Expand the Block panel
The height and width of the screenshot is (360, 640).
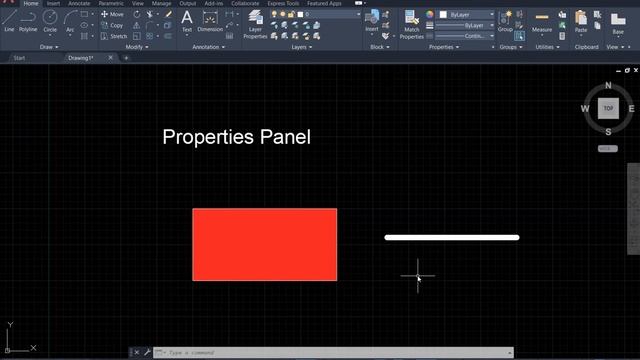(x=380, y=47)
